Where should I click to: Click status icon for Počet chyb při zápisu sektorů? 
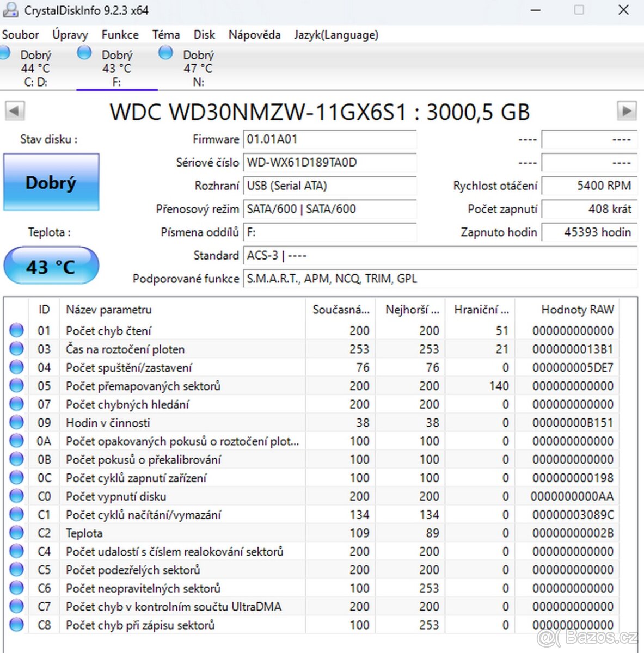pos(17,625)
